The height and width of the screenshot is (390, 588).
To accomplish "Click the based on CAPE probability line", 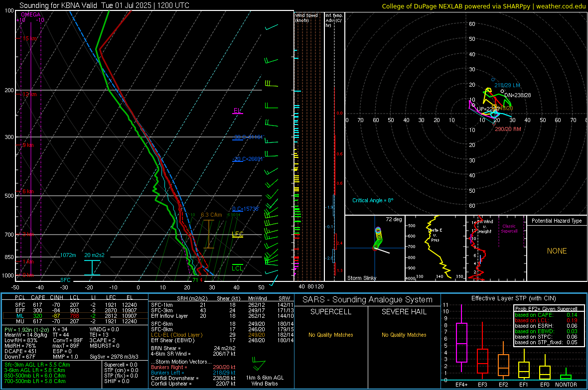I will (546, 315).
